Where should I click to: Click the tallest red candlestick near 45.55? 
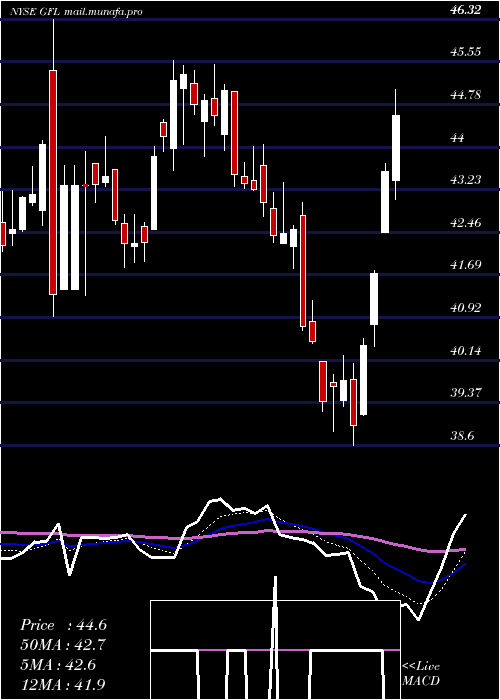click(x=53, y=182)
